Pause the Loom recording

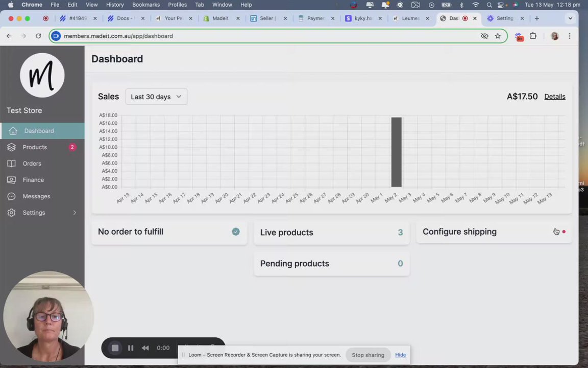(x=131, y=348)
